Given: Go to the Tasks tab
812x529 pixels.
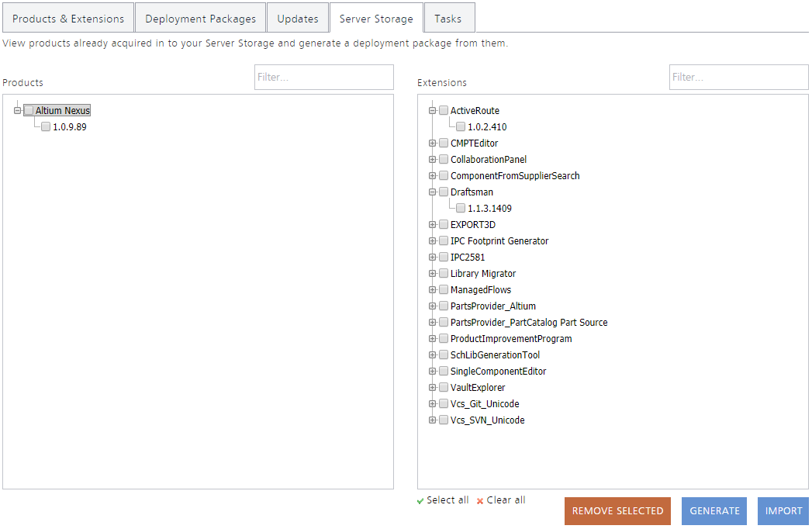Looking at the screenshot, I should point(447,19).
